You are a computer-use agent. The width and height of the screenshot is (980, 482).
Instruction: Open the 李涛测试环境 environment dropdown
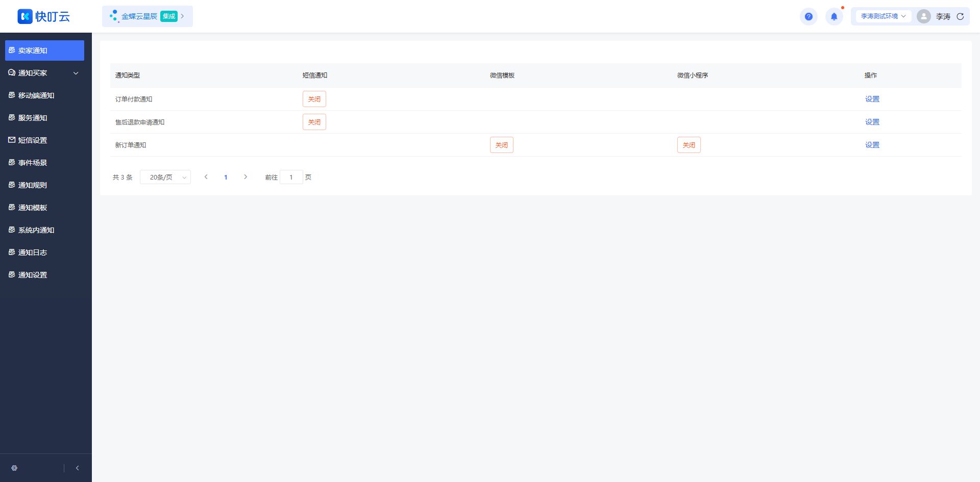click(x=883, y=16)
